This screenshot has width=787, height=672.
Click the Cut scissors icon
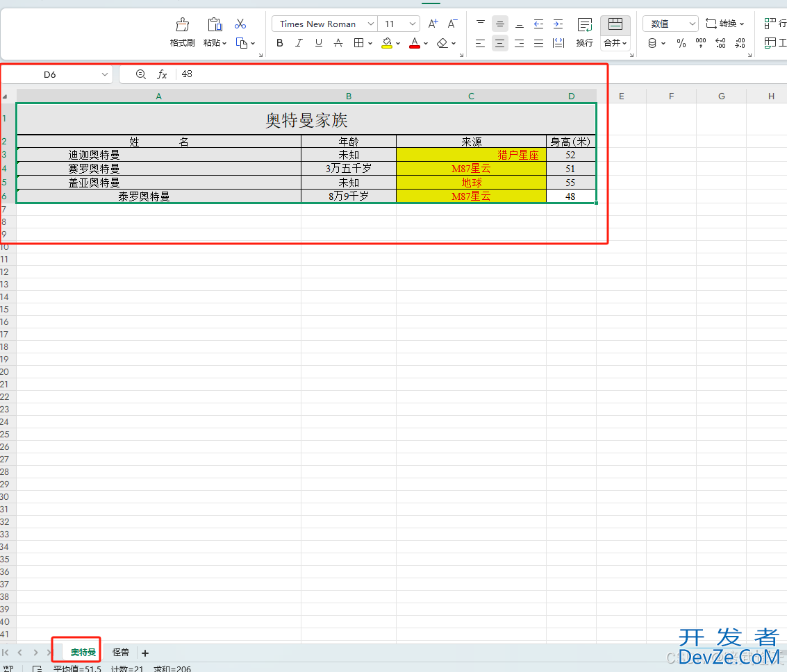(240, 24)
